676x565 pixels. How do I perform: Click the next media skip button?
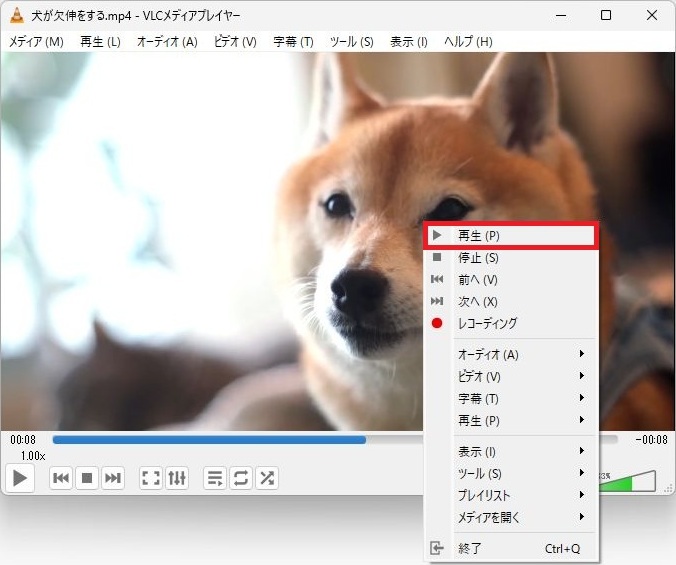(114, 478)
